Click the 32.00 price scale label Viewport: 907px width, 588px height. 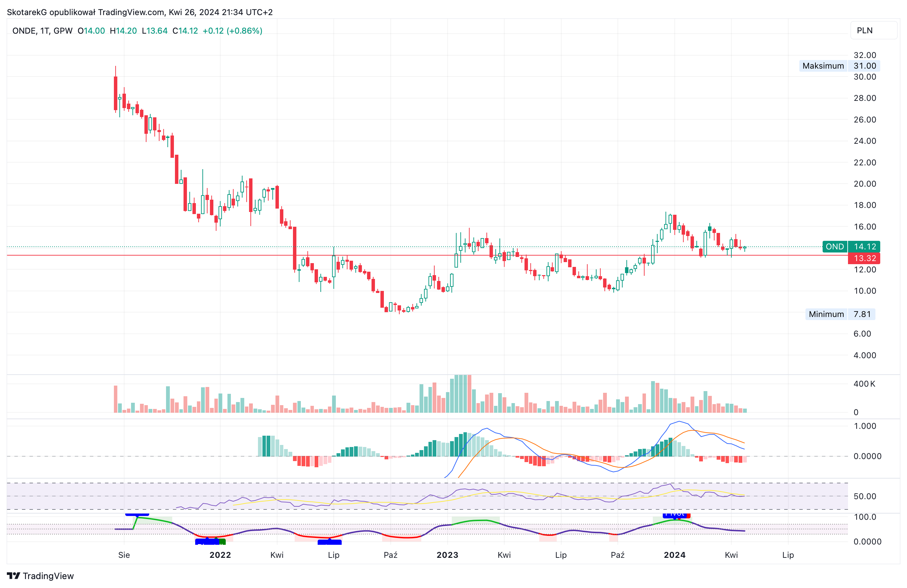(x=865, y=55)
